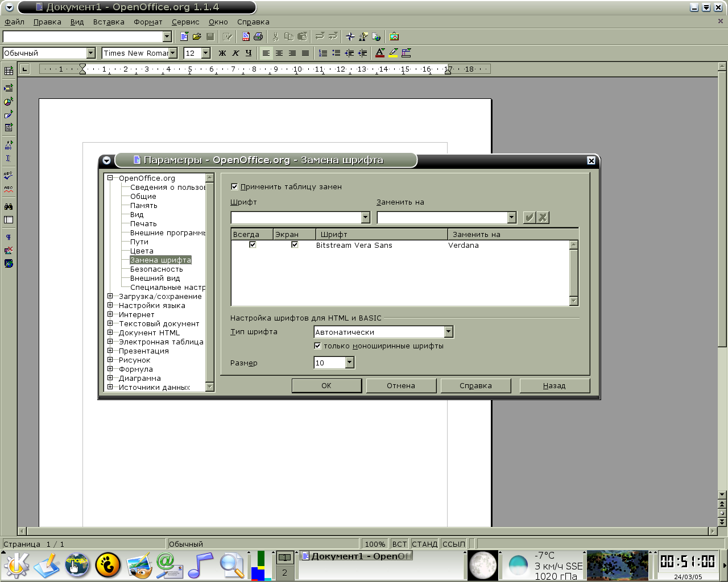Click yellow highlighting color icon

(x=393, y=53)
